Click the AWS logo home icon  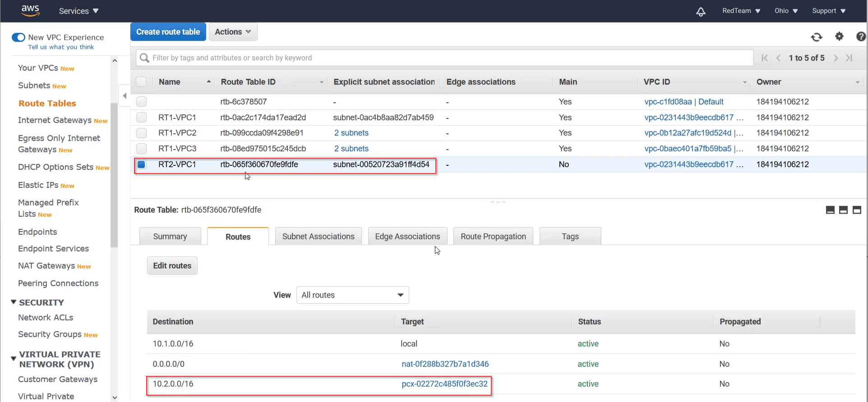[x=30, y=10]
